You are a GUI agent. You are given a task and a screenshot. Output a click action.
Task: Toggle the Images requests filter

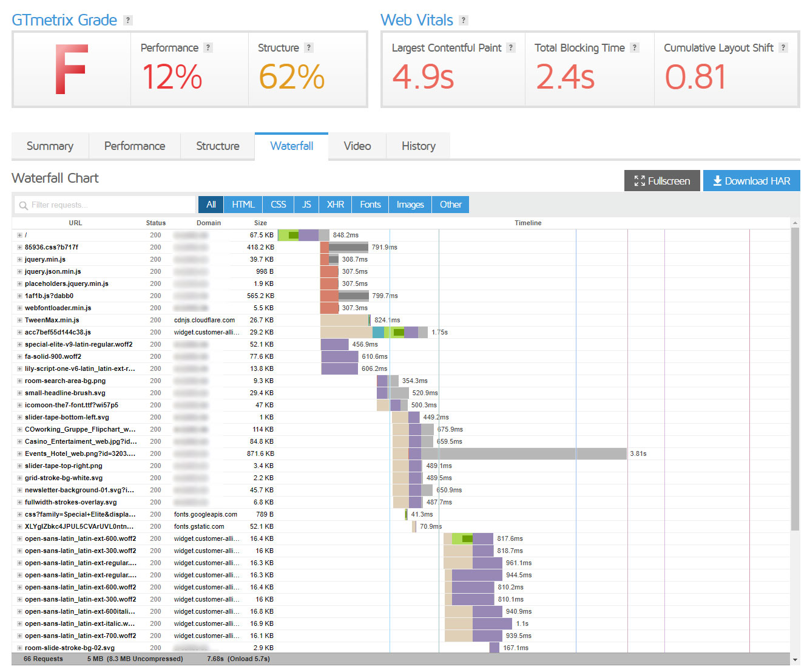pos(410,205)
